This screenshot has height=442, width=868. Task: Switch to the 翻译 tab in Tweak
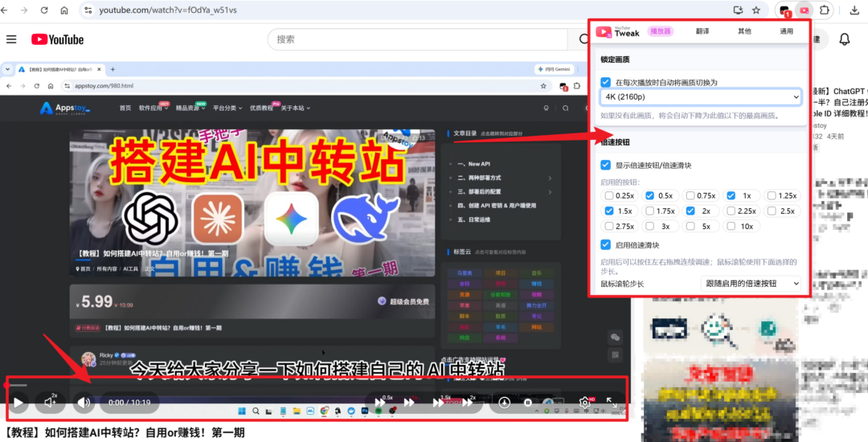tap(702, 31)
